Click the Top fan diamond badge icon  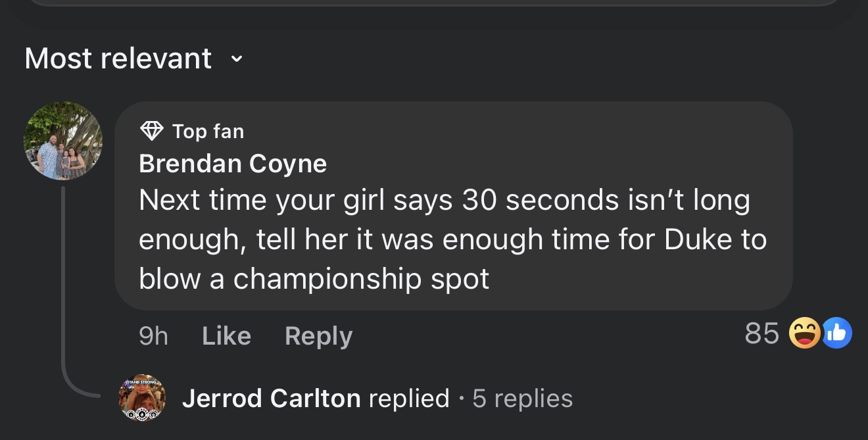(x=152, y=131)
